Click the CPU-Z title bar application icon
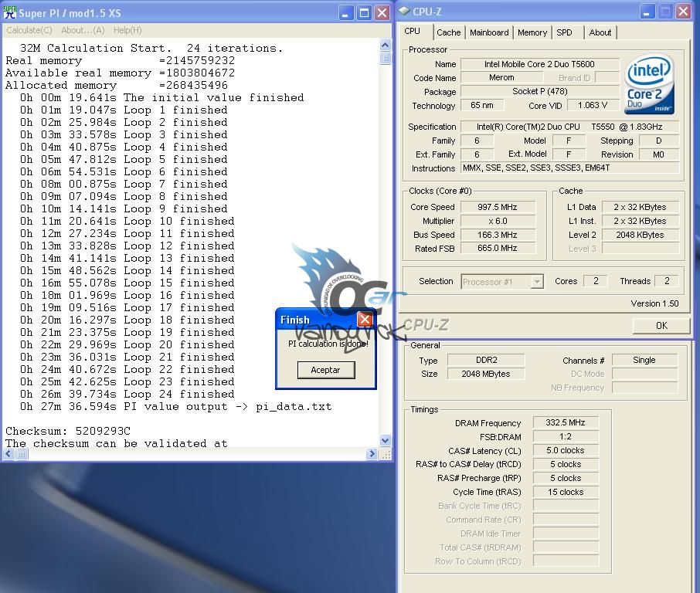Viewport: 700px width, 593px height. 404,11
